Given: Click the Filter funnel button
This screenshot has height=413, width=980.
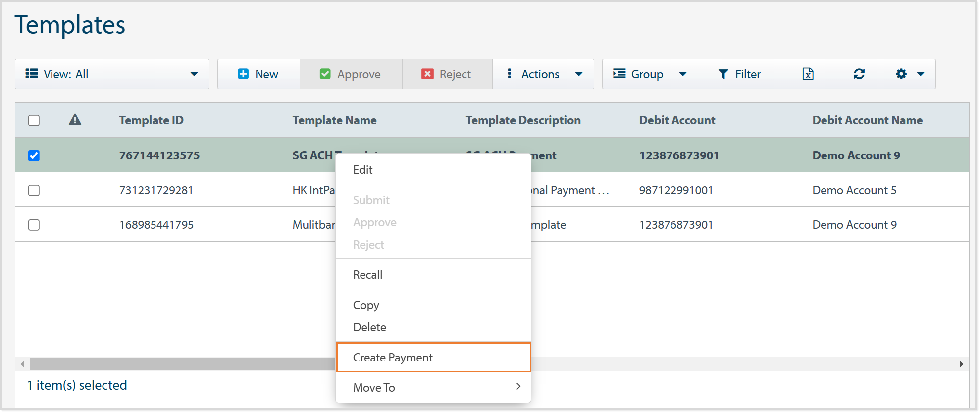Looking at the screenshot, I should coord(739,74).
